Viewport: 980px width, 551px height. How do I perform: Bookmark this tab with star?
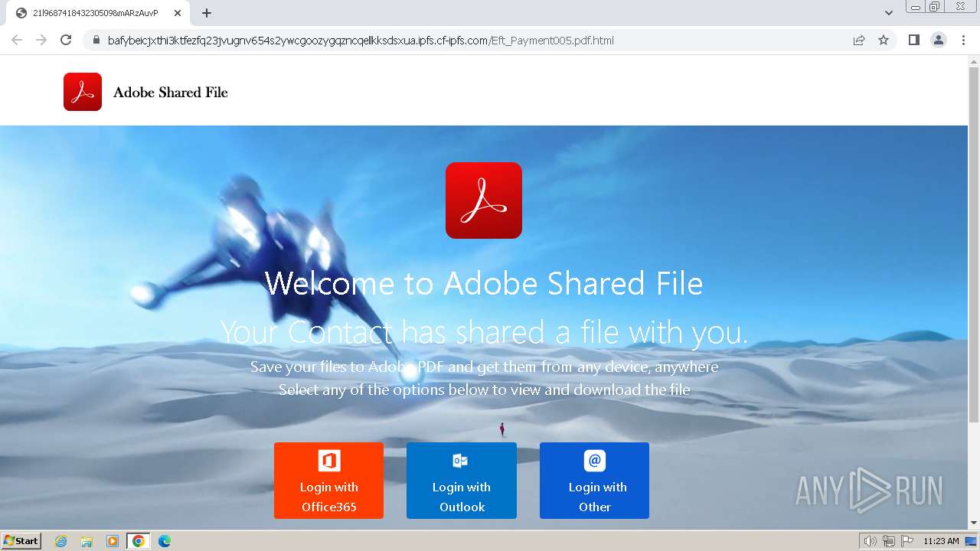click(884, 40)
